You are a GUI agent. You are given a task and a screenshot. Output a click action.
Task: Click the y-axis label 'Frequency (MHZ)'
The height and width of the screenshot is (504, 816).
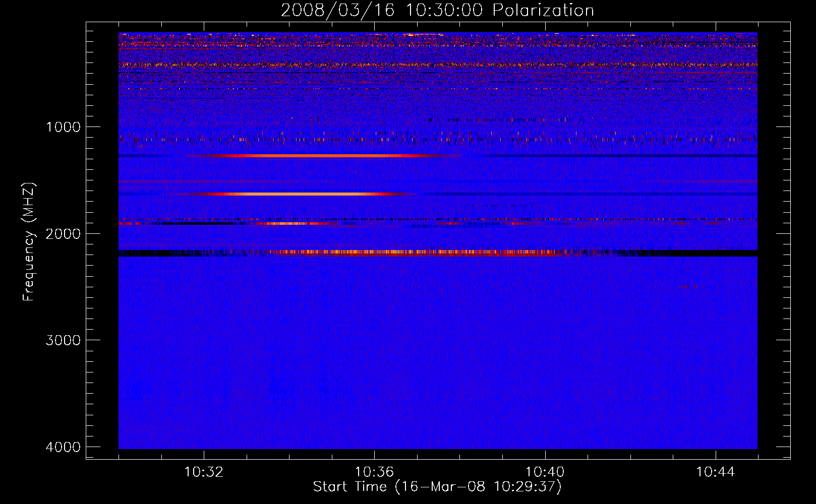tap(29, 242)
